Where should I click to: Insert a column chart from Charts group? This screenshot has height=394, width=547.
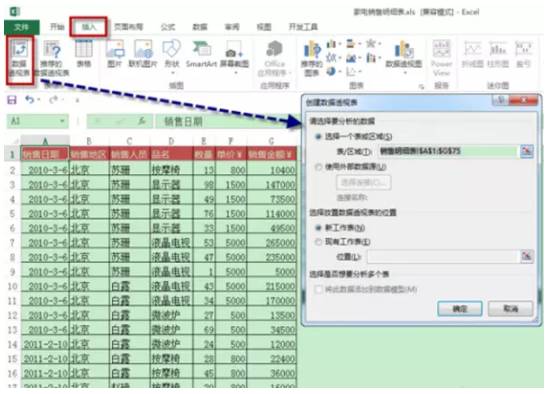[x=331, y=44]
